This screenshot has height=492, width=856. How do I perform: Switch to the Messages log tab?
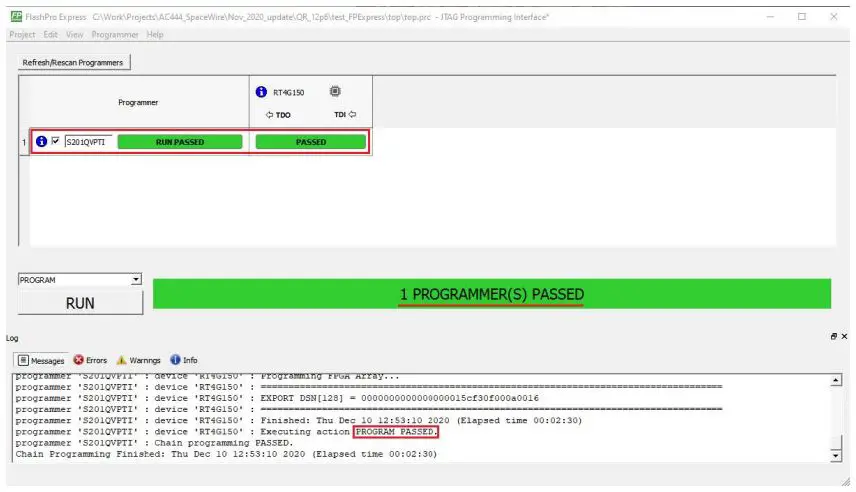coord(41,360)
